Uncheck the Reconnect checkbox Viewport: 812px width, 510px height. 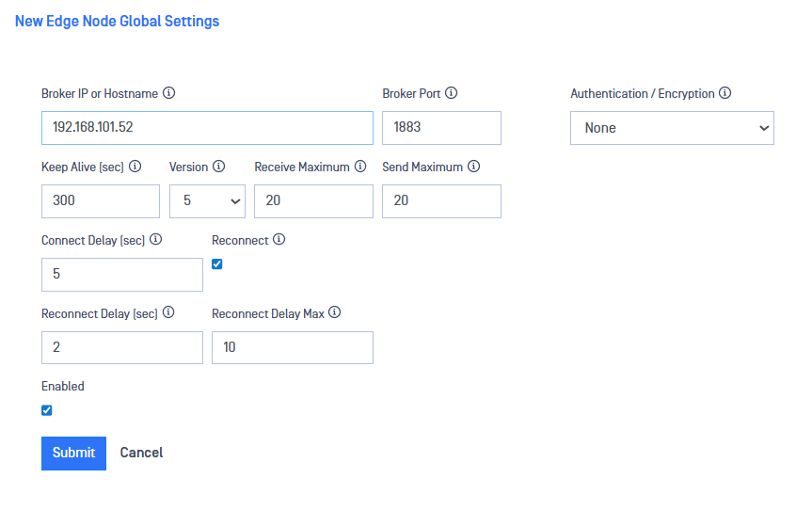217,264
